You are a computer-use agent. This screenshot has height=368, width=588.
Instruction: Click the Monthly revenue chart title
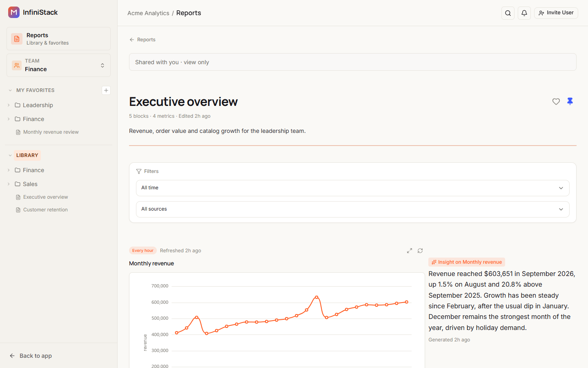pos(151,263)
